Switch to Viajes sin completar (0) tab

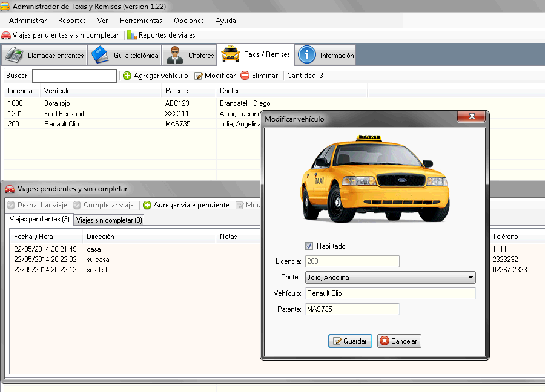109,220
